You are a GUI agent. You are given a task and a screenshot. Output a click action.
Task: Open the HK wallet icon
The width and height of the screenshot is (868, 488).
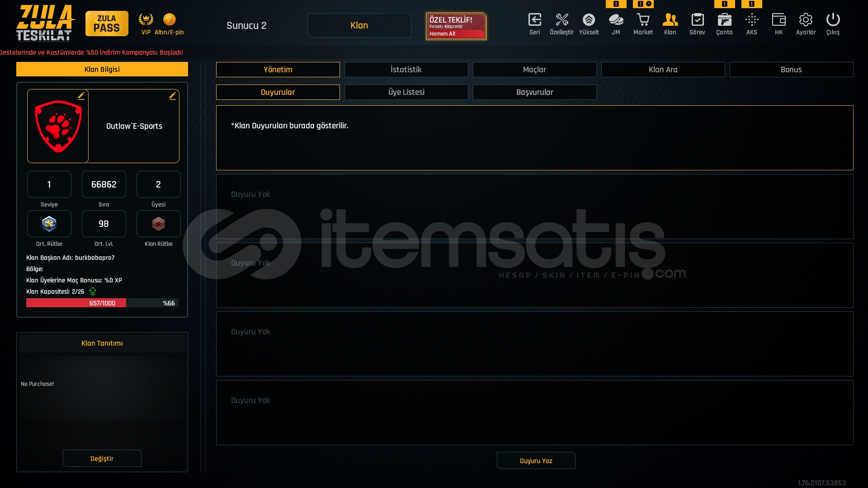[778, 20]
